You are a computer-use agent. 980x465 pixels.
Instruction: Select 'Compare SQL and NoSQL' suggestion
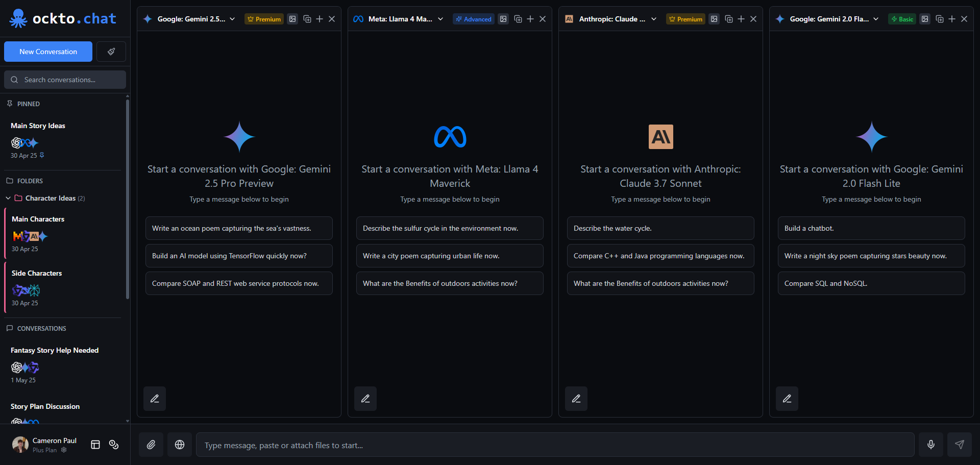(871, 283)
